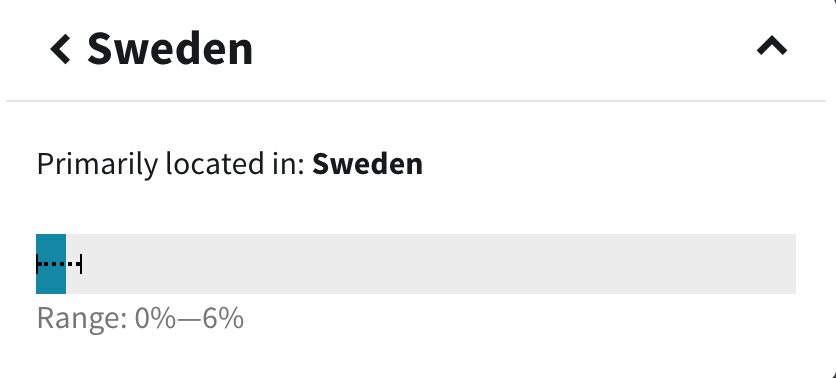
Task: Collapse the Sweden panel with the up chevron
Action: click(771, 46)
